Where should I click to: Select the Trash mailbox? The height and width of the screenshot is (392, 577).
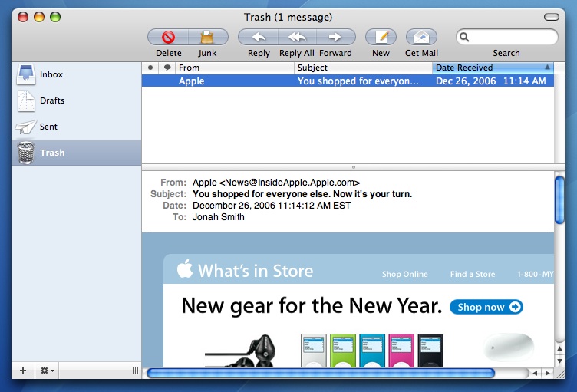(x=76, y=153)
